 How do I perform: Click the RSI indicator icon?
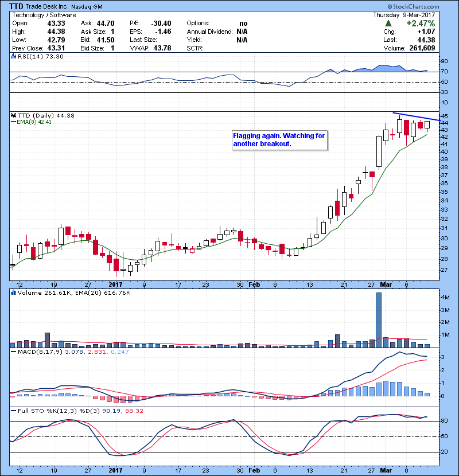(13, 56)
